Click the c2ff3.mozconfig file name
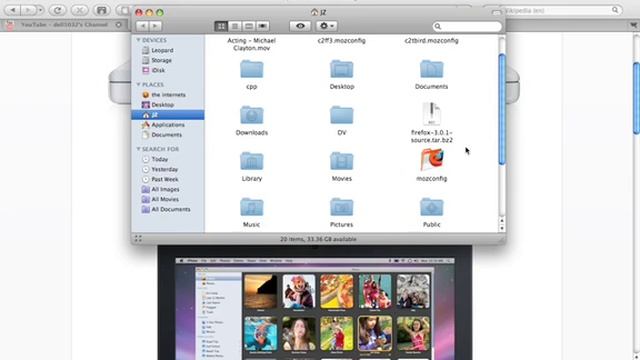640x360 pixels. coord(342,40)
